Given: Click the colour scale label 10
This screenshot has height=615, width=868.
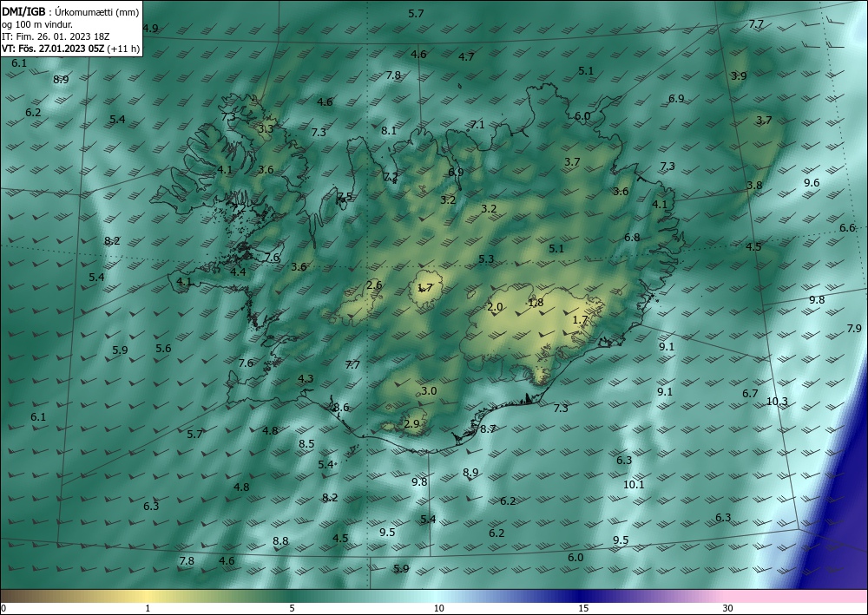Looking at the screenshot, I should [438, 608].
